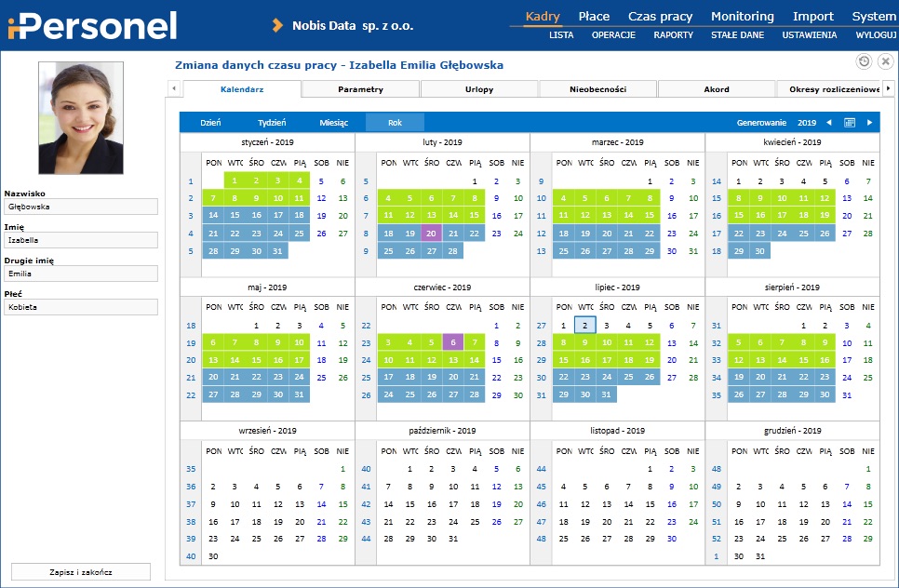Open the calendar picker icon beside 2019
This screenshot has width=899, height=588.
point(850,123)
